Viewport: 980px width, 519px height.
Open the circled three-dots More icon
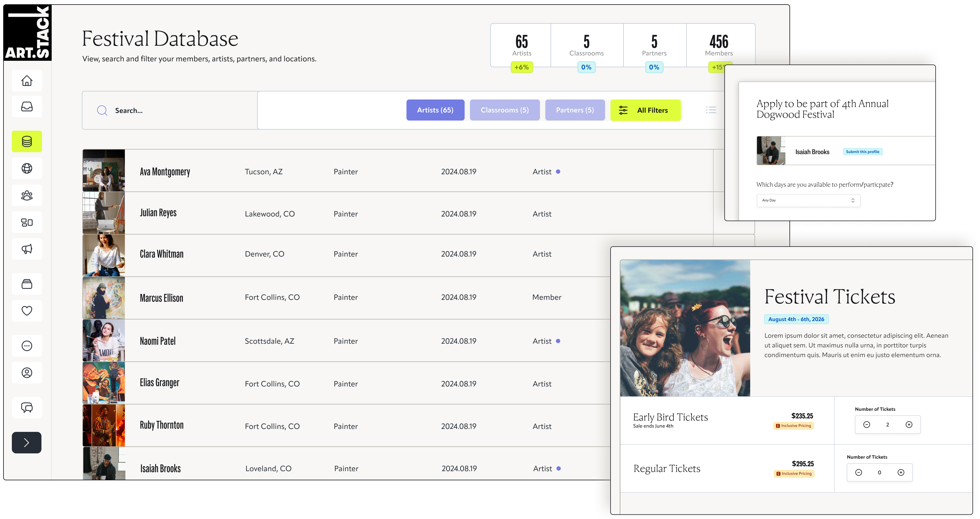tap(27, 346)
